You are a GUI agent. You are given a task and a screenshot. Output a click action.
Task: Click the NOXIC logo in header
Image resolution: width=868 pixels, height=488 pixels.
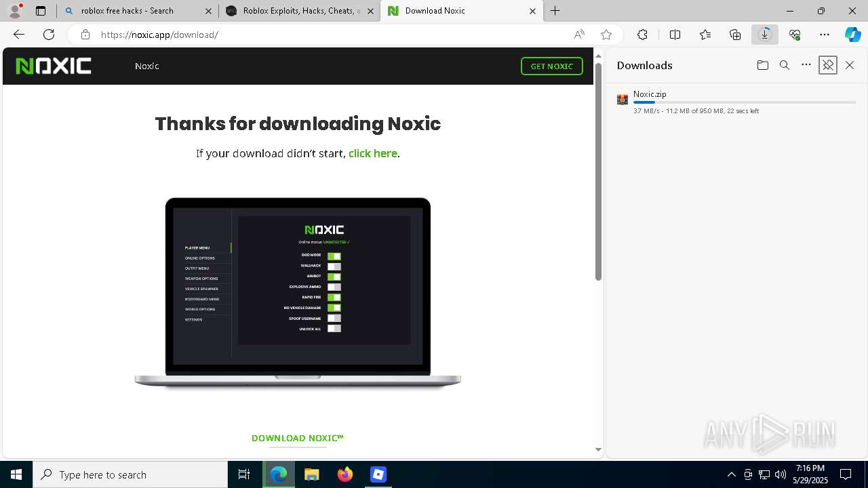pos(54,66)
